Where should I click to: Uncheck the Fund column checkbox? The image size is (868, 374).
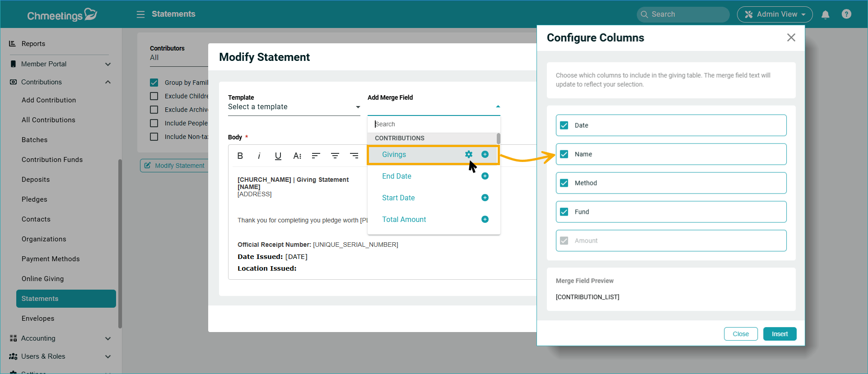pyautogui.click(x=564, y=212)
